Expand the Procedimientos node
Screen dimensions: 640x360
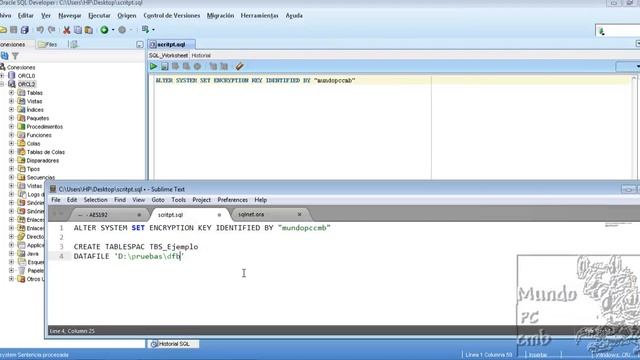click(11, 127)
